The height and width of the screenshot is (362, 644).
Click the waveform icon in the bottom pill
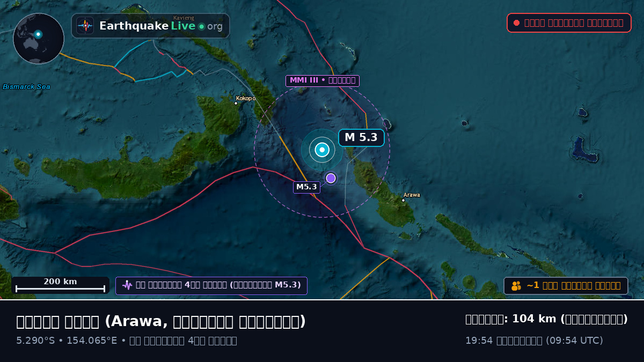[127, 285]
